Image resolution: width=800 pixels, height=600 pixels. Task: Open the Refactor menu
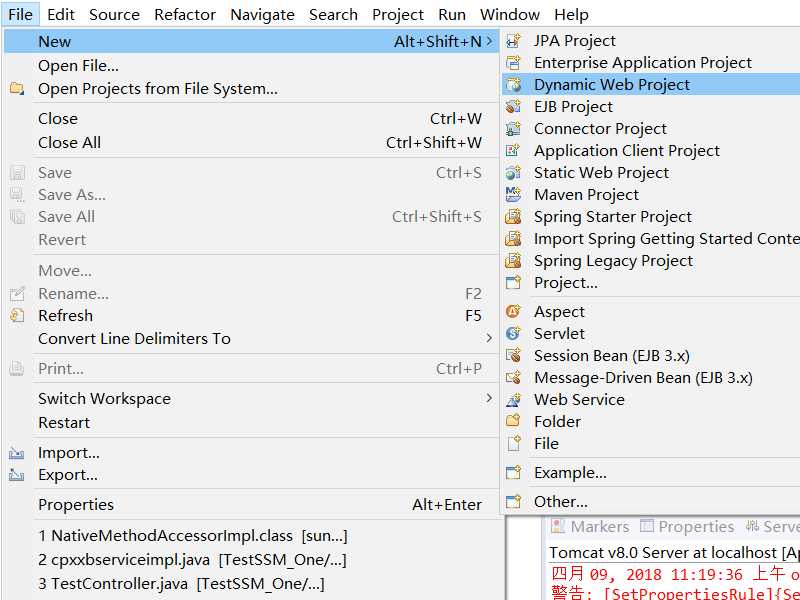185,14
